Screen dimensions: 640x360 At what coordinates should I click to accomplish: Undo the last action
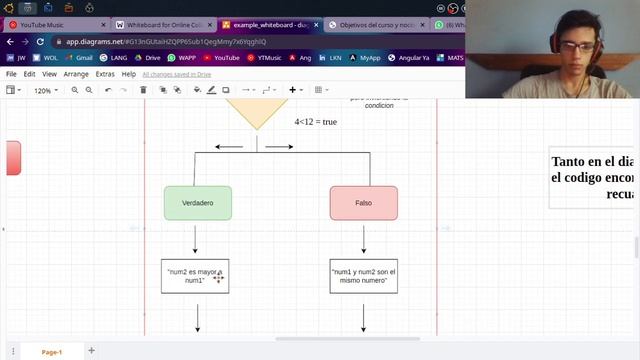pyautogui.click(x=108, y=90)
